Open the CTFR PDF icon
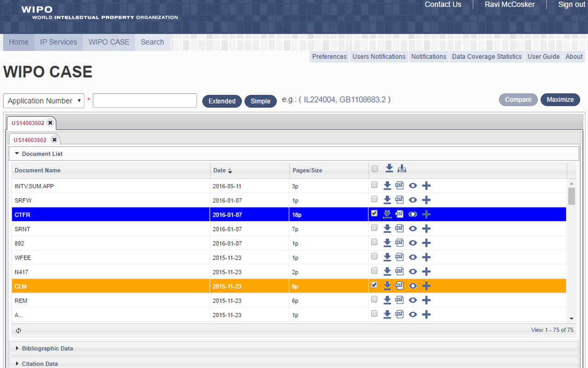Viewport: 588px width, 368px height. (400, 214)
